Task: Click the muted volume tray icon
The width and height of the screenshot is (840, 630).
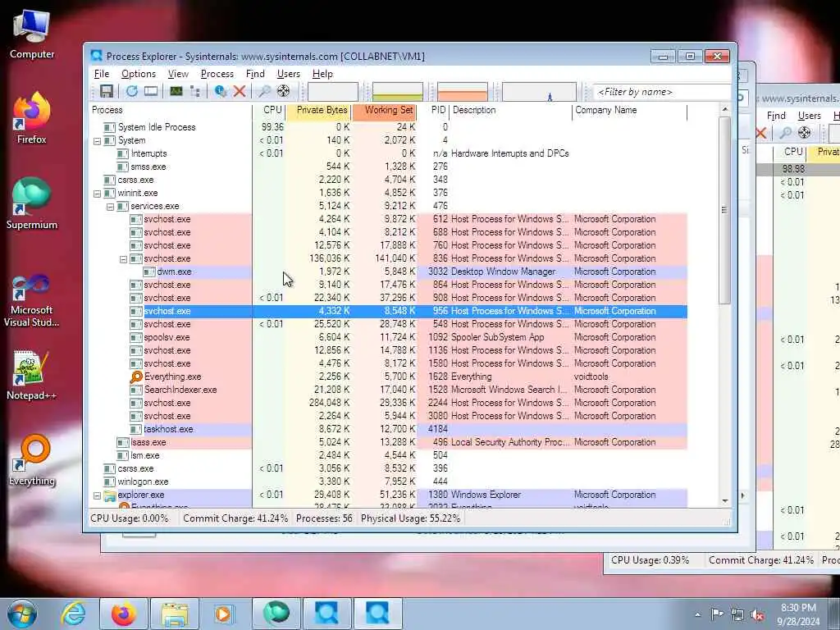Action: point(757,615)
